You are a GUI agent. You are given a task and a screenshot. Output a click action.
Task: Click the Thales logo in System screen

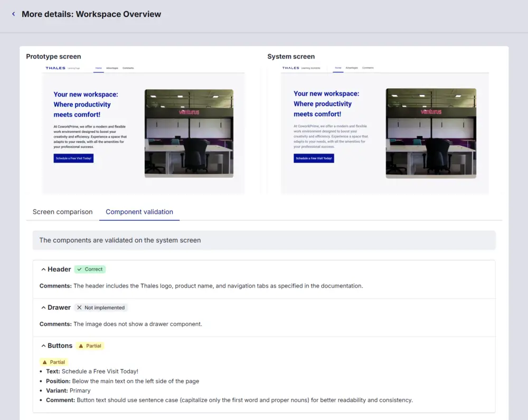pyautogui.click(x=290, y=68)
